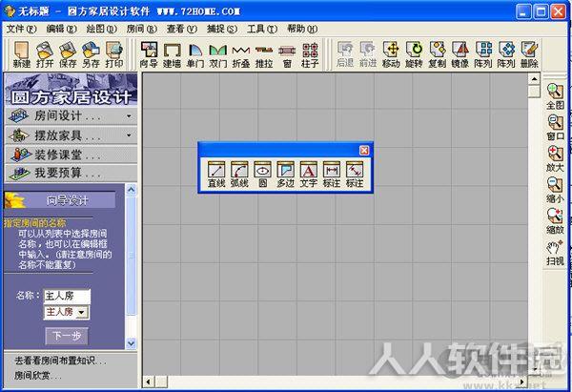The image size is (572, 392).
Task: Follow the 房间欣赏 link
Action: tap(37, 375)
